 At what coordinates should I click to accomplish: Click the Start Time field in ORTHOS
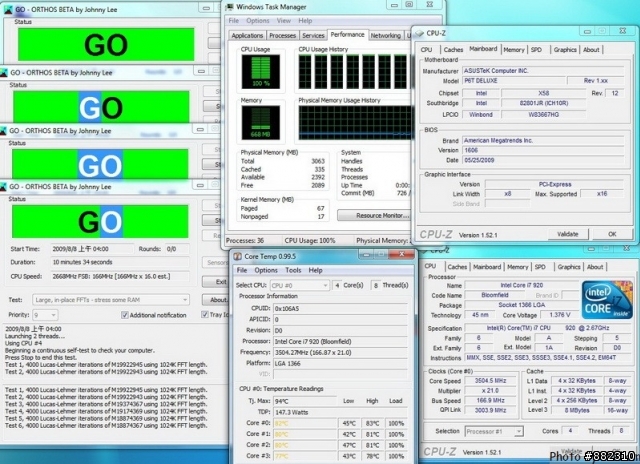click(x=92, y=249)
